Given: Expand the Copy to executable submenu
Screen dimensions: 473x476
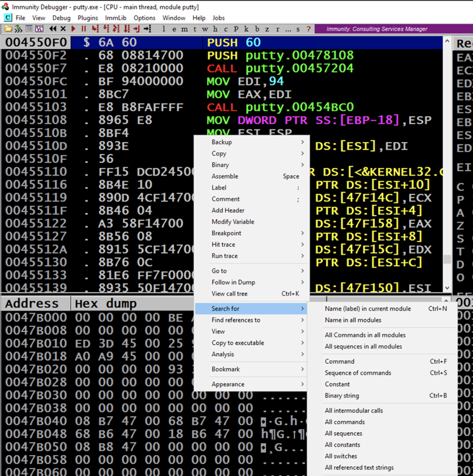Looking at the screenshot, I should point(251,343).
